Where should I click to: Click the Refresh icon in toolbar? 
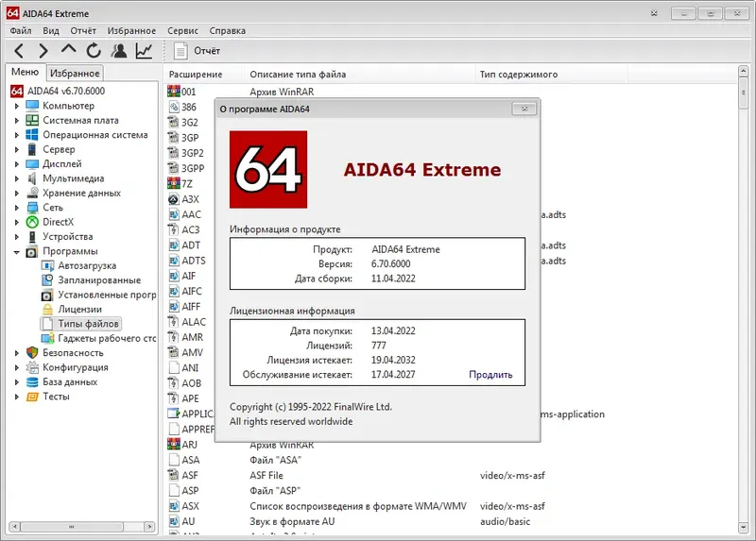click(x=94, y=51)
